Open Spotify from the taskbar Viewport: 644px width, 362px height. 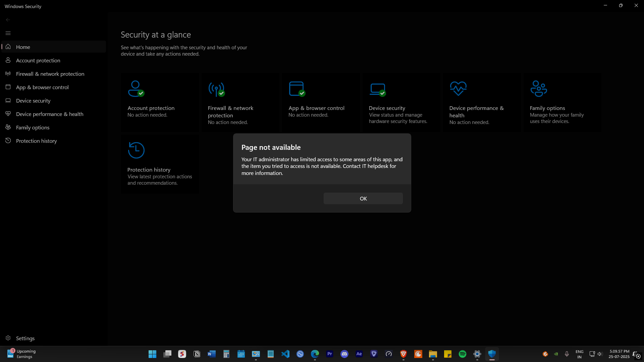[x=462, y=354]
